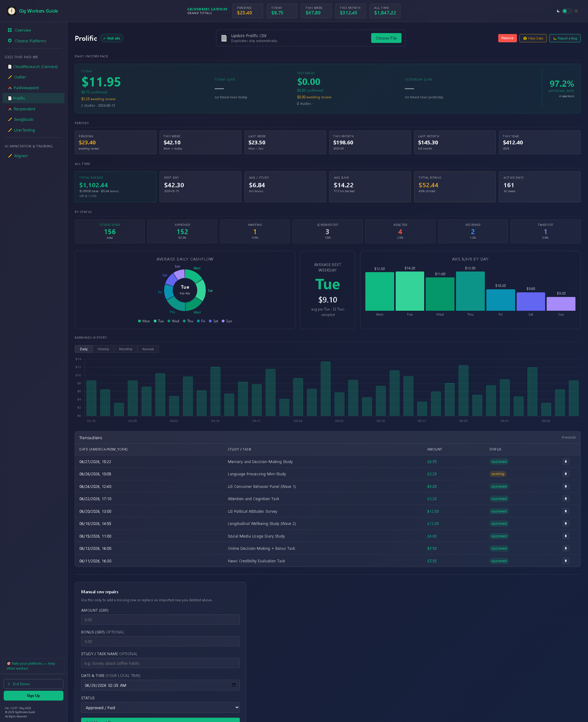Click the center of the cashflow donut chart

coord(185,290)
